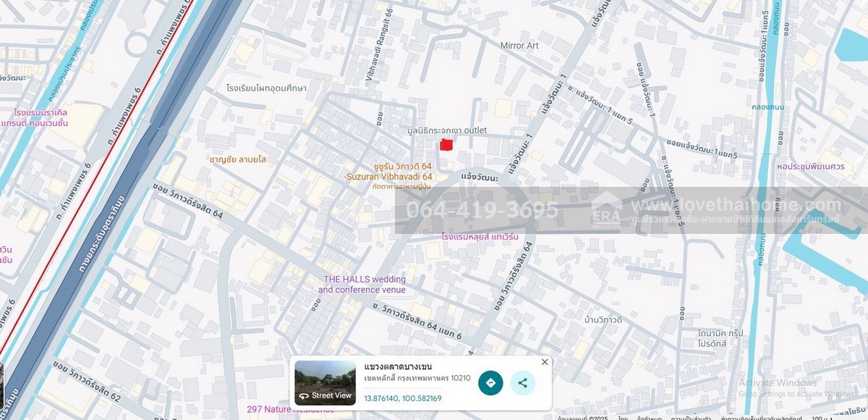Click the red property marker on the map

pyautogui.click(x=446, y=145)
